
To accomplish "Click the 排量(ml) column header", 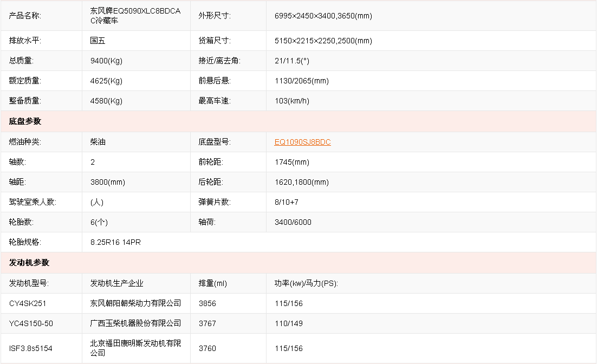I will pos(212,283).
